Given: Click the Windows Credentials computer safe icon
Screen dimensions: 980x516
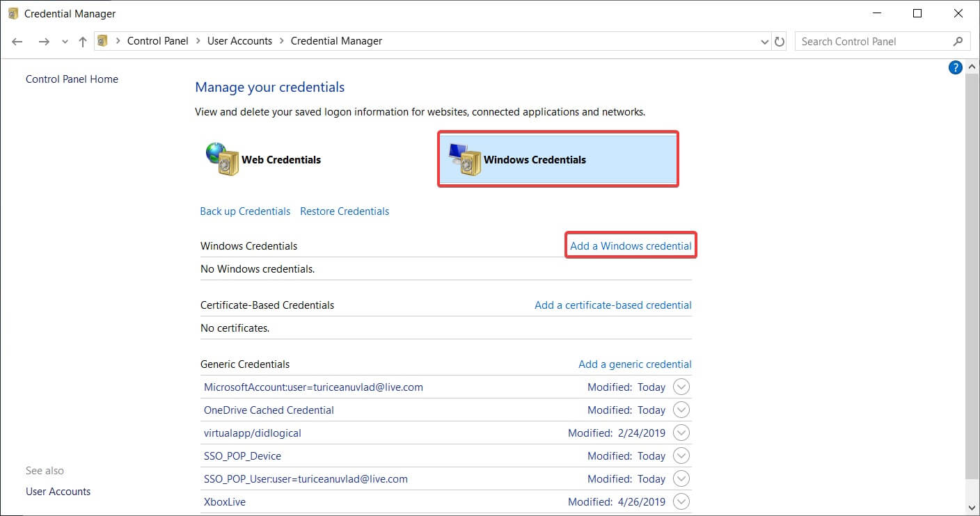Looking at the screenshot, I should (x=464, y=159).
